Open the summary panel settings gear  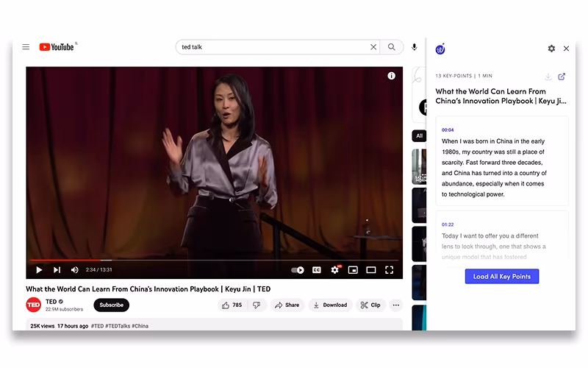coord(551,49)
